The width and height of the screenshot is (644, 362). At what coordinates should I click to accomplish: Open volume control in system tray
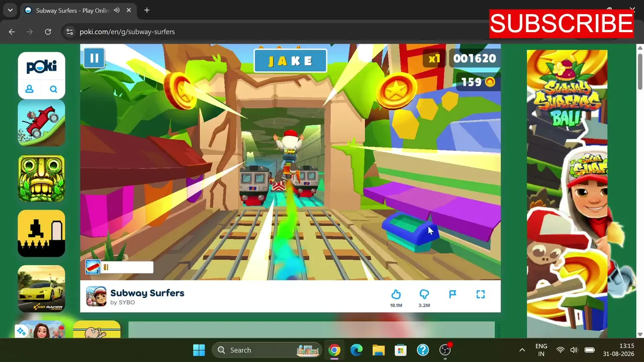tap(574, 350)
